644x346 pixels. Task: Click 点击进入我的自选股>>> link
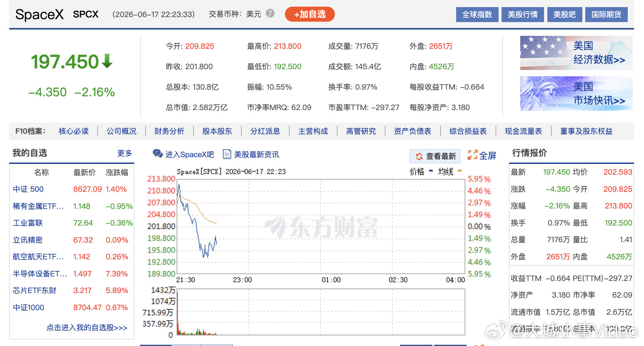[87, 328]
